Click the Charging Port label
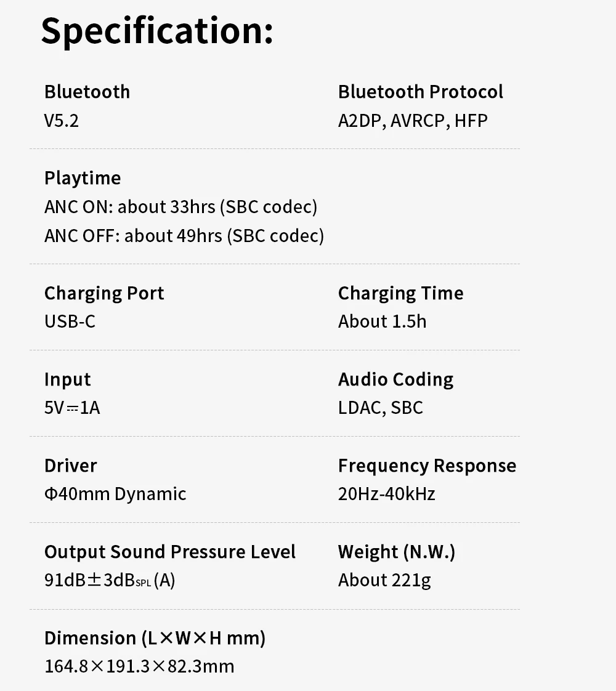Viewport: 616px width, 691px height. point(104,293)
